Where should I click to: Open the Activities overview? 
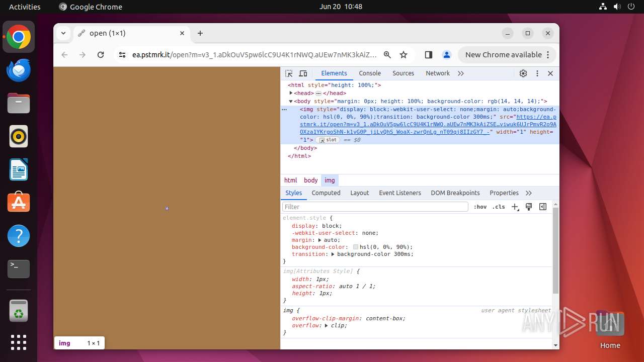(x=25, y=7)
